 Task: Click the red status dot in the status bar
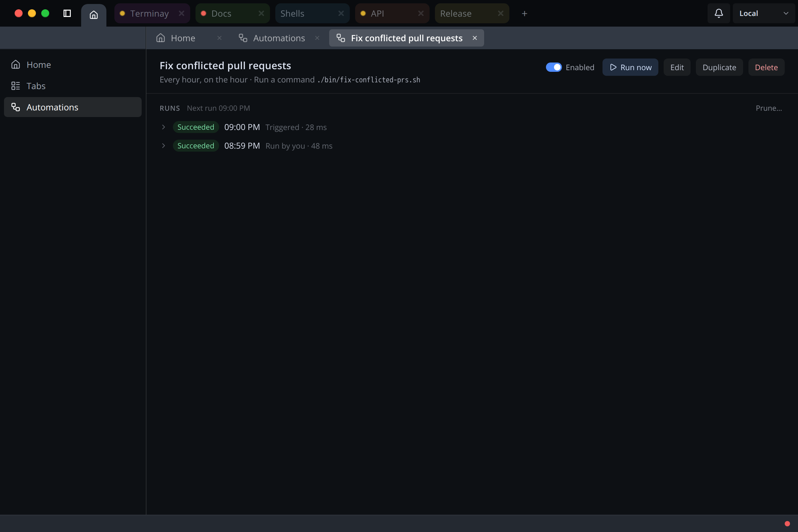click(787, 523)
